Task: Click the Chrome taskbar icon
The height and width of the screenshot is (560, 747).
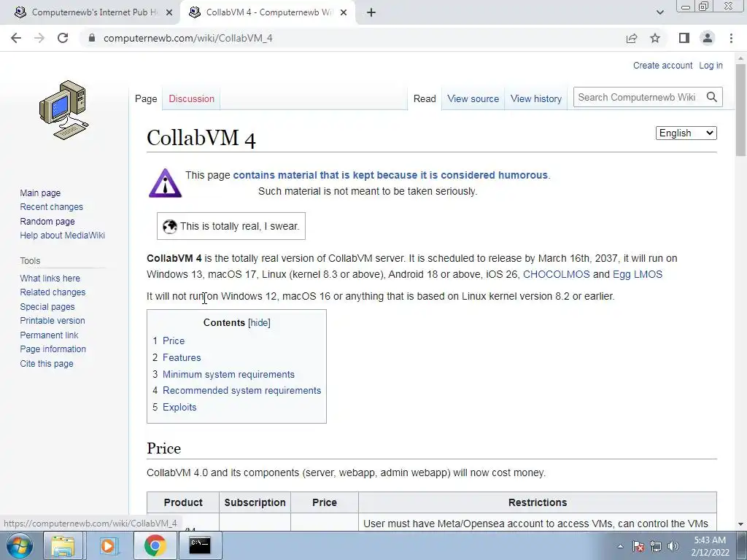Action: click(x=155, y=545)
